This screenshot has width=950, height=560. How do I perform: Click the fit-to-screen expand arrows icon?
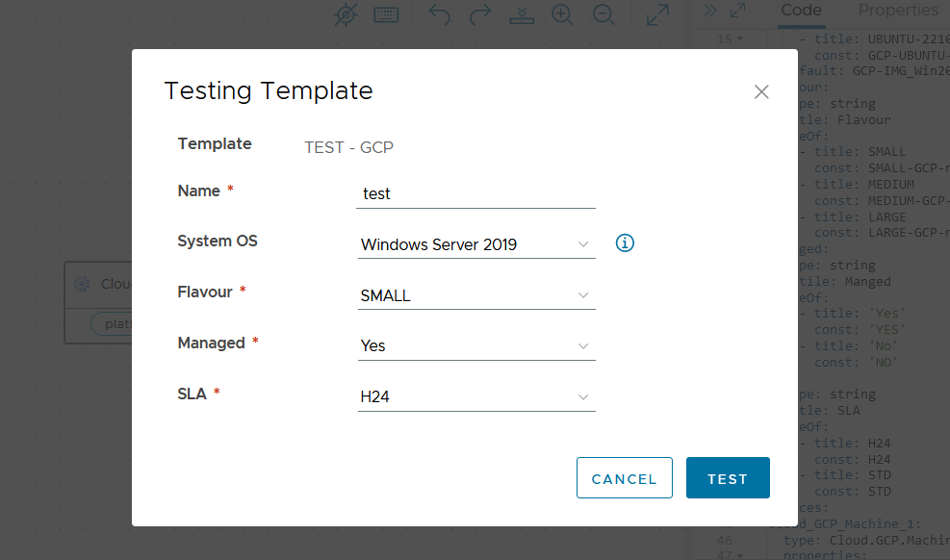click(x=657, y=14)
